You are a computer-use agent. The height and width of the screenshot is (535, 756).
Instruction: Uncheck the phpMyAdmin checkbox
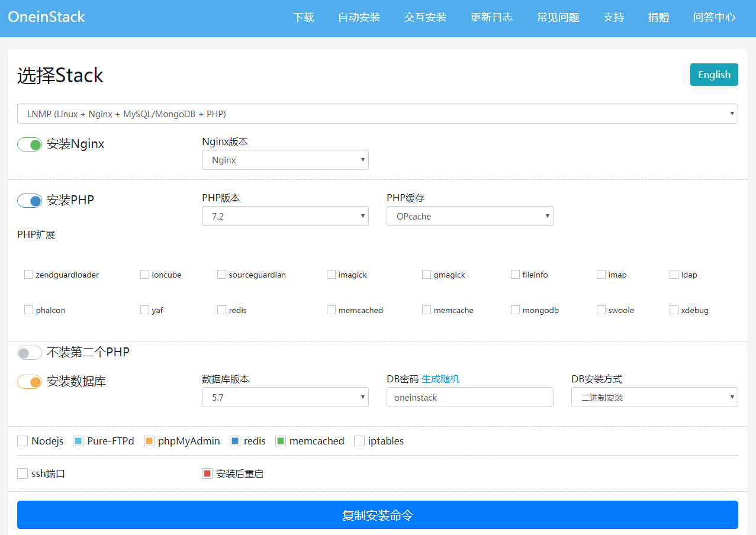coord(149,441)
